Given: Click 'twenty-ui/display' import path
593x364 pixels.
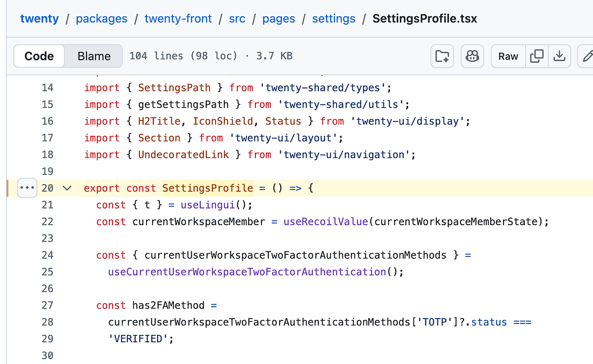Looking at the screenshot, I should (407, 121).
